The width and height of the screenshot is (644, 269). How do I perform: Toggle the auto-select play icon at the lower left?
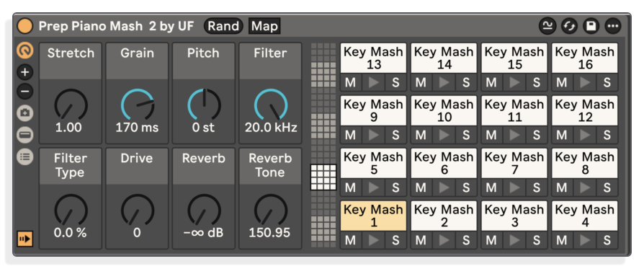point(25,239)
